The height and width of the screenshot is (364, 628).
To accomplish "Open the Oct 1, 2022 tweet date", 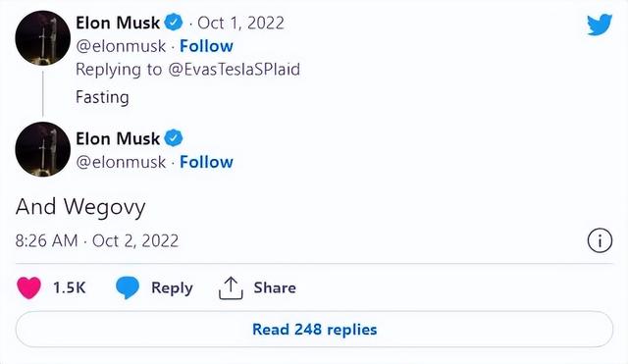I will click(240, 23).
